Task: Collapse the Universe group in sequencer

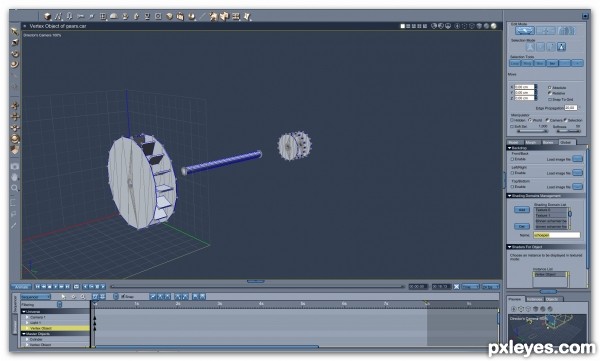Action: click(x=24, y=312)
